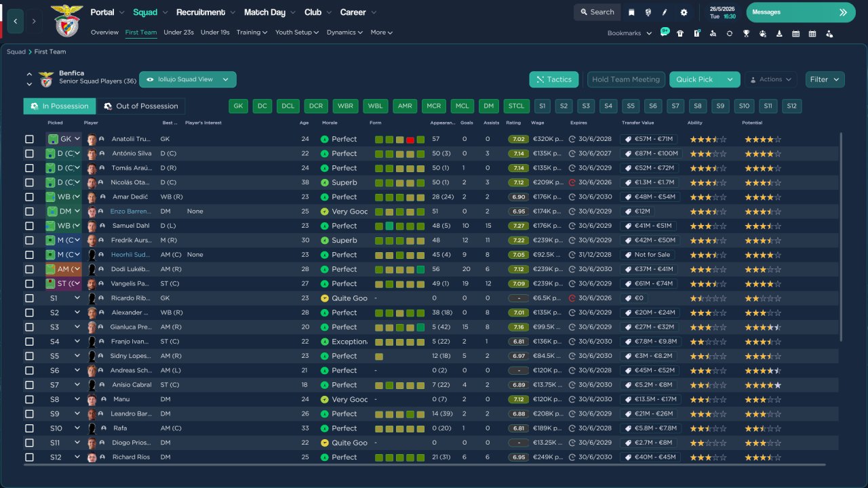Viewport: 868px width, 488px height.
Task: Click the Benfica club crest logo
Action: (66, 20)
